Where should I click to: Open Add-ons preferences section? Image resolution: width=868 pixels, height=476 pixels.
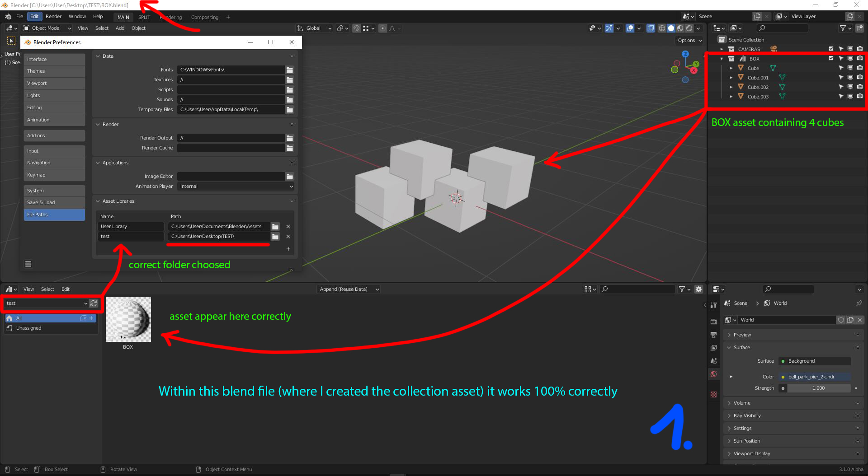pos(54,136)
